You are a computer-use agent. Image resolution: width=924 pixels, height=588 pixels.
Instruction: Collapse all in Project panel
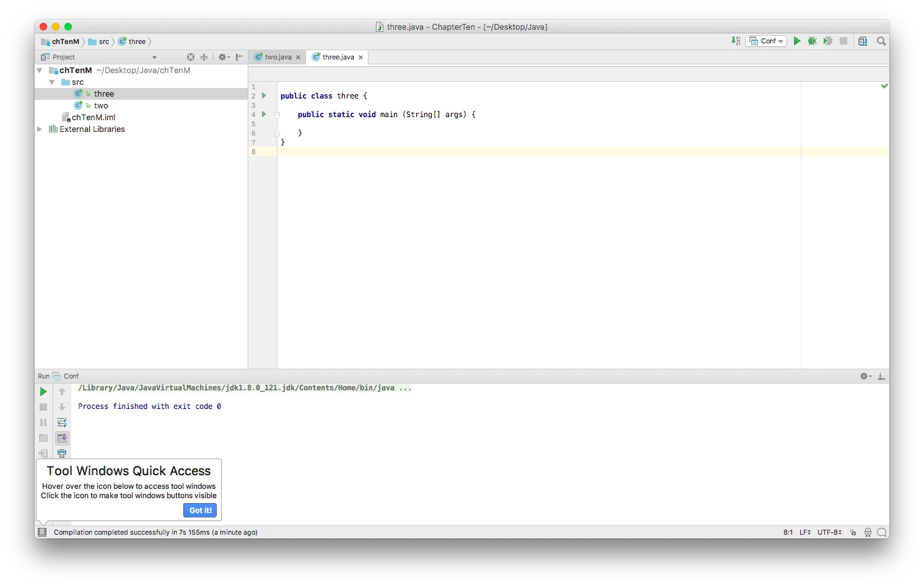[x=204, y=57]
